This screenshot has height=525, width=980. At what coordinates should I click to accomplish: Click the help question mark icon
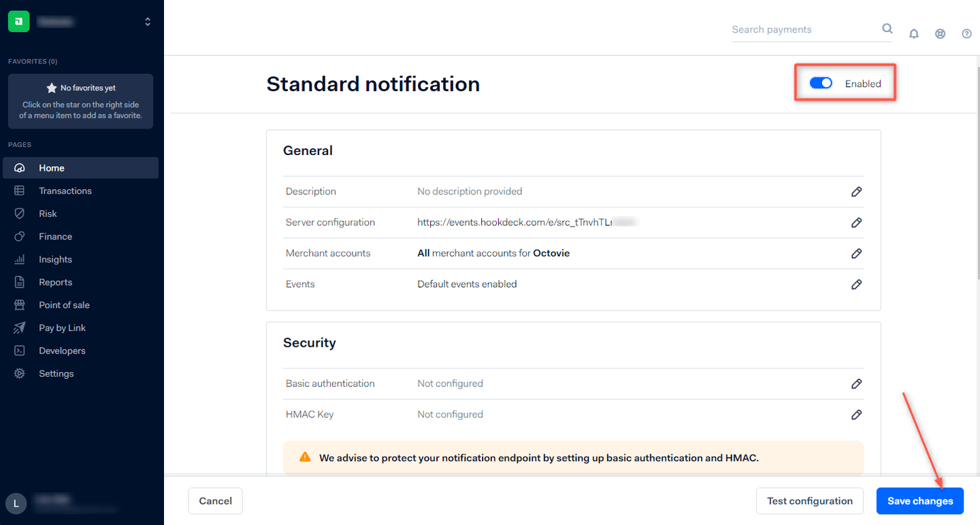tap(966, 33)
